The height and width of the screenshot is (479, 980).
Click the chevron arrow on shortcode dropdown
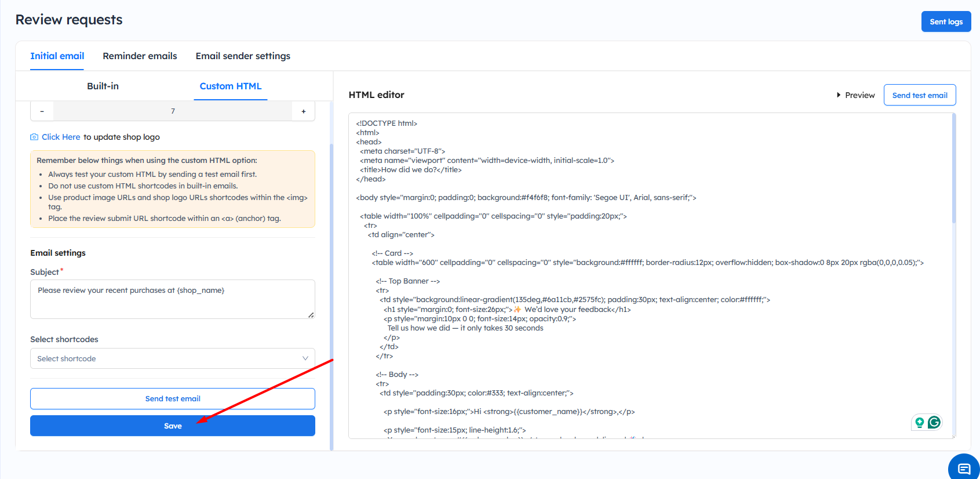(305, 358)
